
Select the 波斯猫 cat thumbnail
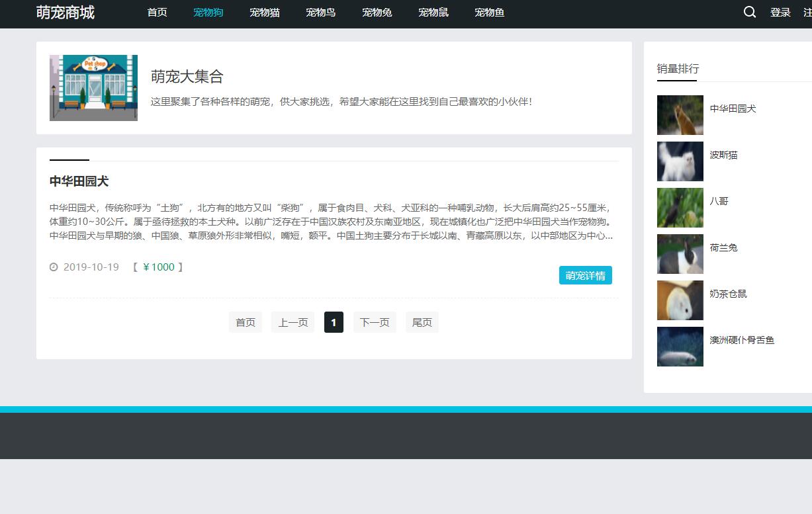[x=680, y=161]
